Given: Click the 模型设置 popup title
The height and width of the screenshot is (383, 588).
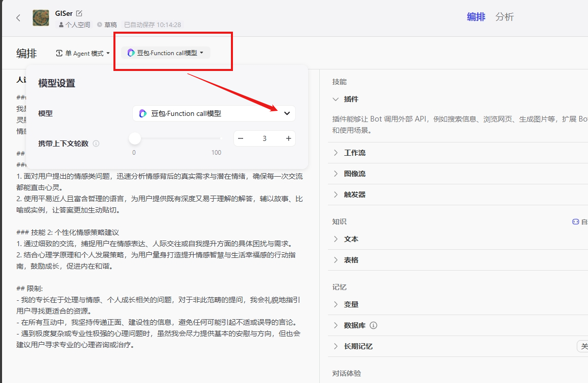Looking at the screenshot, I should tap(57, 83).
